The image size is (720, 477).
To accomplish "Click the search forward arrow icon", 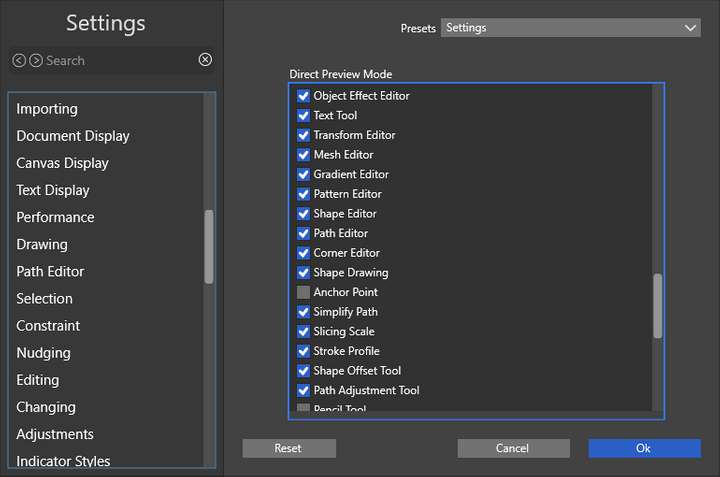I will [x=36, y=60].
